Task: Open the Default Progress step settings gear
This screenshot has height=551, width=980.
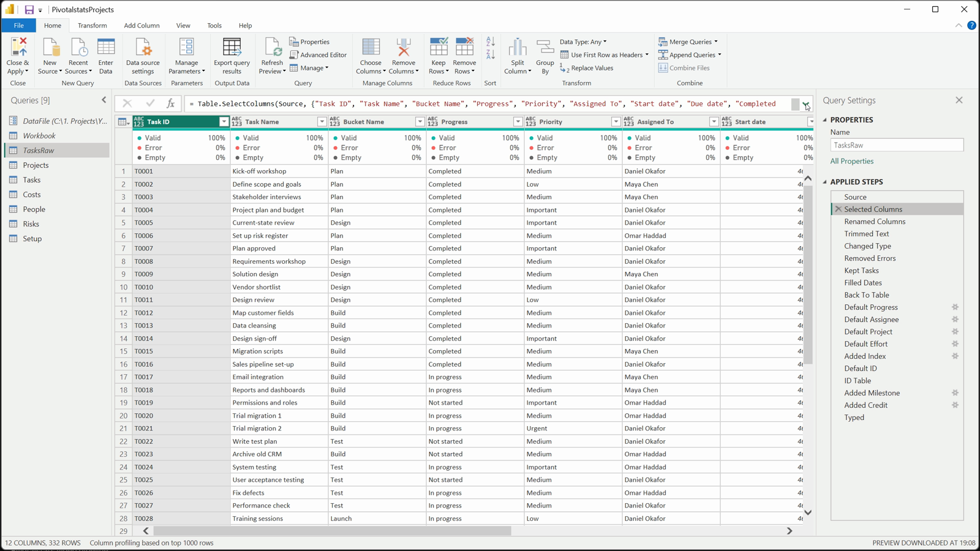Action: tap(955, 307)
